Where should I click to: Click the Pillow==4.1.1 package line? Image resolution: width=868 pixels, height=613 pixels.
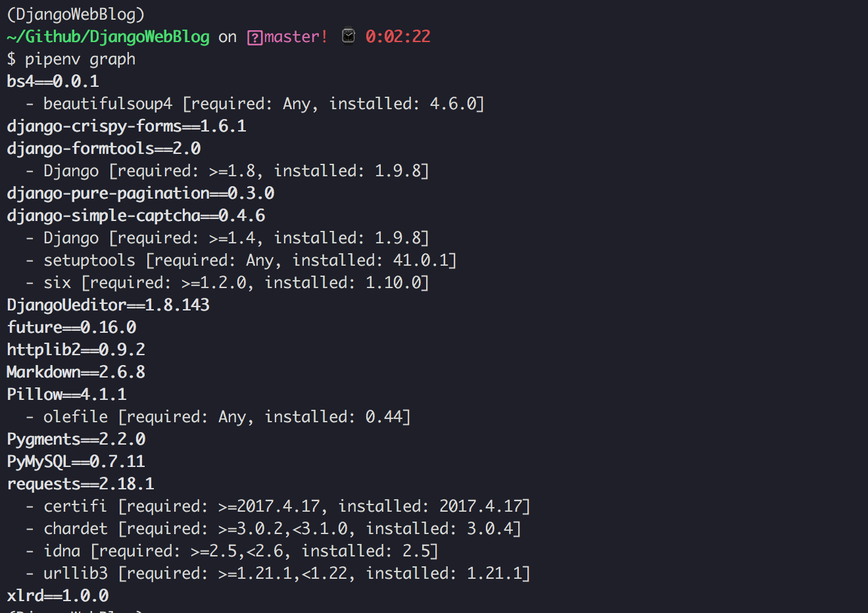tap(67, 395)
